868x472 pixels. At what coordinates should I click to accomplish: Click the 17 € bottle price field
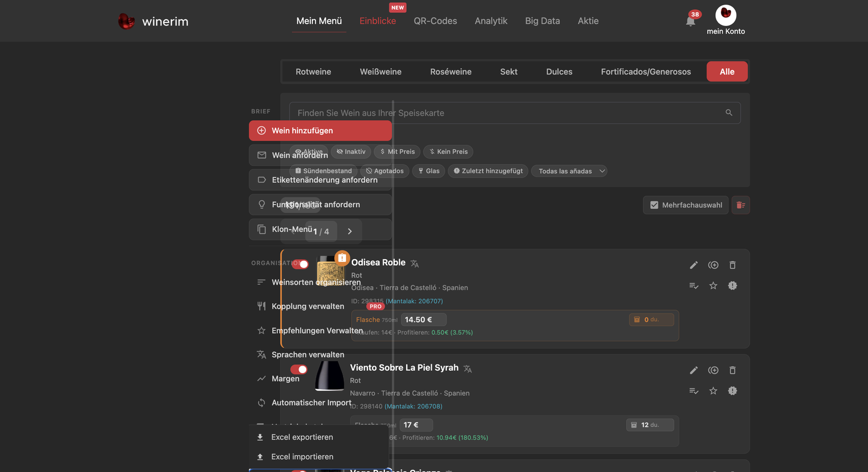[x=416, y=425]
